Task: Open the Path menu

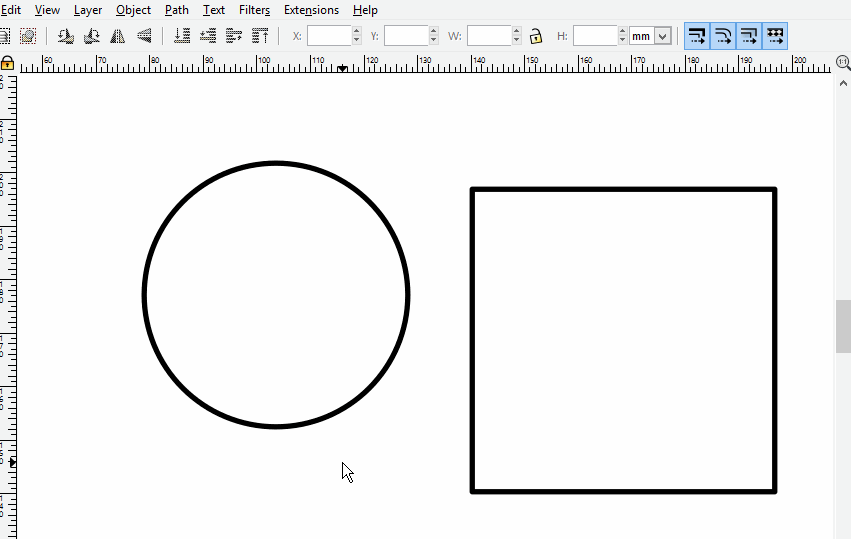Action: (177, 10)
